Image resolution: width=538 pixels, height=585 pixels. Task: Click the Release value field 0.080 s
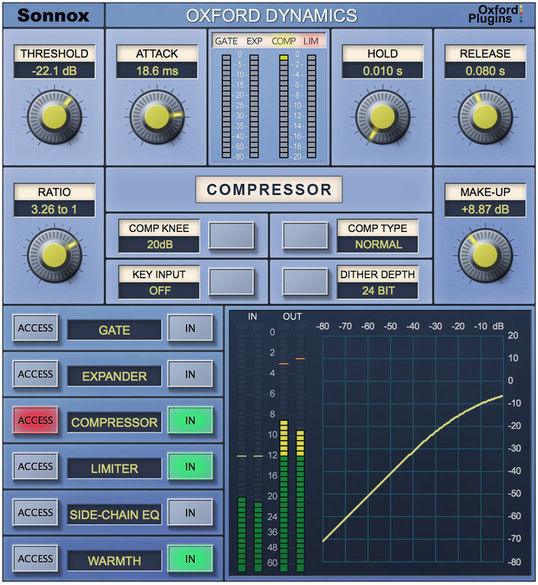[x=485, y=71]
